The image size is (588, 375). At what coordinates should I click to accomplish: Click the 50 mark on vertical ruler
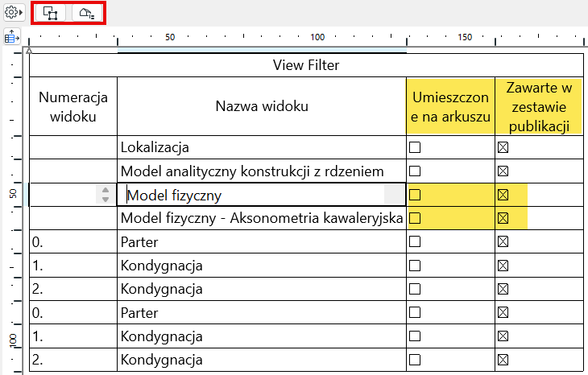13,193
